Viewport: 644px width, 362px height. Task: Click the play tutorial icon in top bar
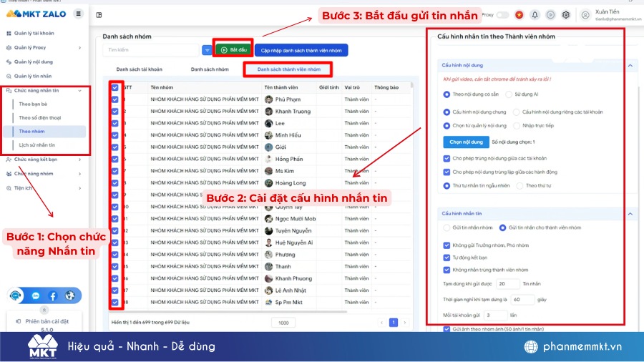point(550,15)
